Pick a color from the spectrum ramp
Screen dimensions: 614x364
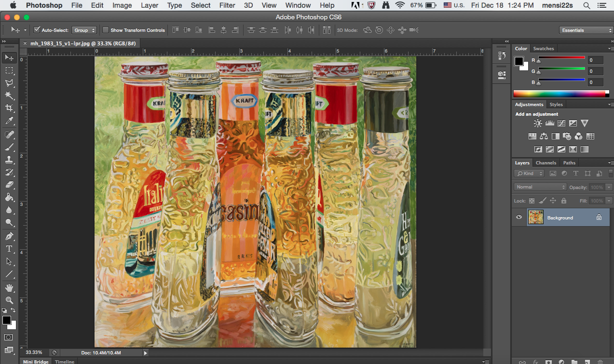tap(561, 94)
